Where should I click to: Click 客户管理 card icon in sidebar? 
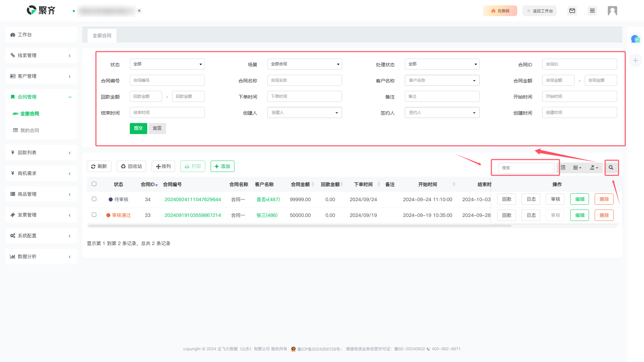pos(13,76)
